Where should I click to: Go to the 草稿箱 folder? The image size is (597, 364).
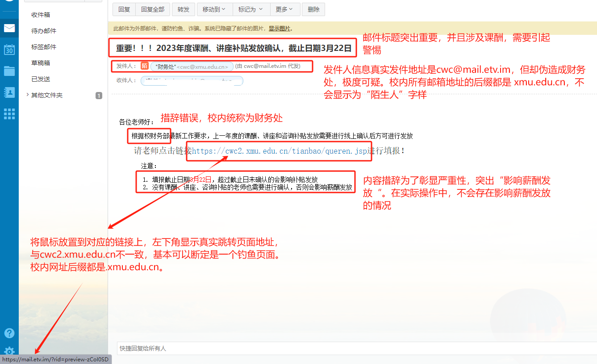(41, 63)
